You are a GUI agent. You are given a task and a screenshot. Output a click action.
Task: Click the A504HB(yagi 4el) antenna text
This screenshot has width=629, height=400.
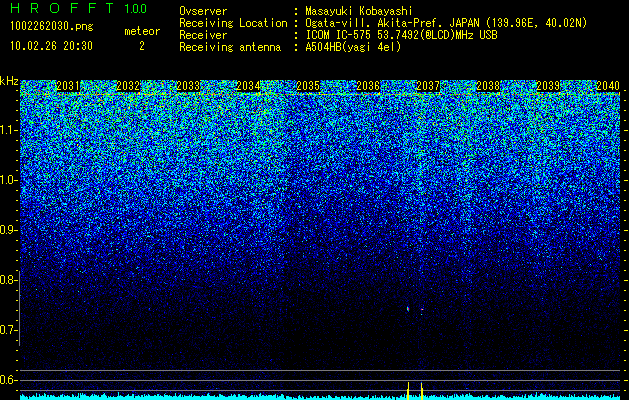pyautogui.click(x=353, y=47)
